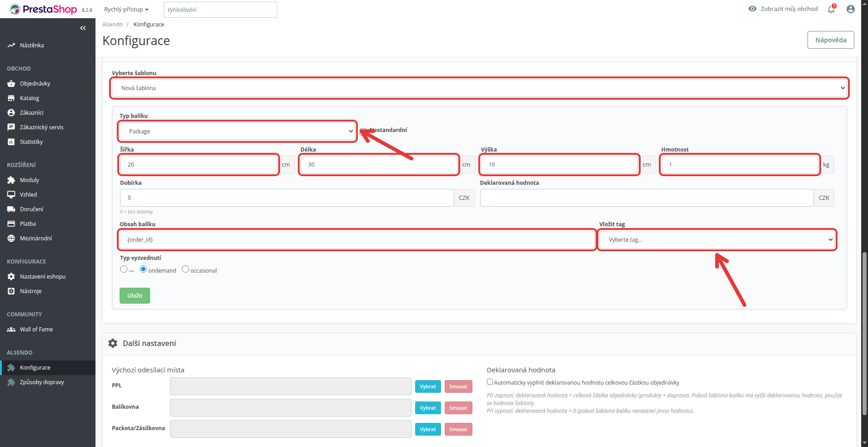This screenshot has width=868, height=447.
Task: Click the Alsendo breadcrumb link
Action: click(112, 25)
